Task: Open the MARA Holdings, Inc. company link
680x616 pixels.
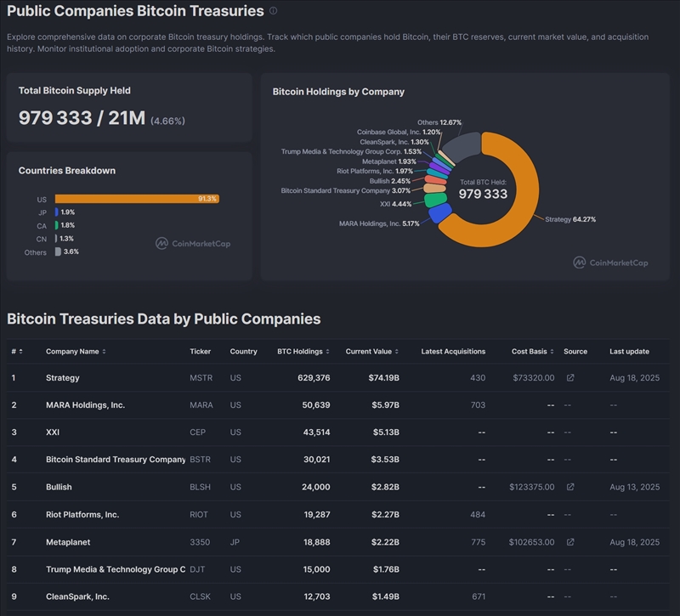Action: click(x=85, y=405)
